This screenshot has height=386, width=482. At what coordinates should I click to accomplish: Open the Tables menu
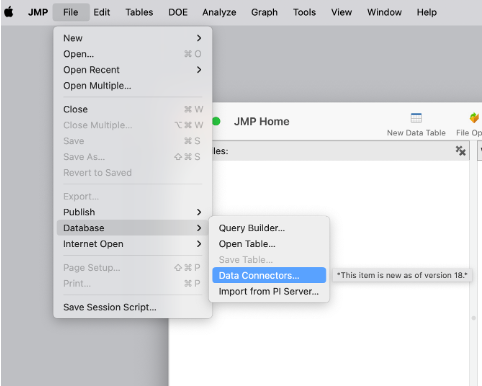click(139, 12)
